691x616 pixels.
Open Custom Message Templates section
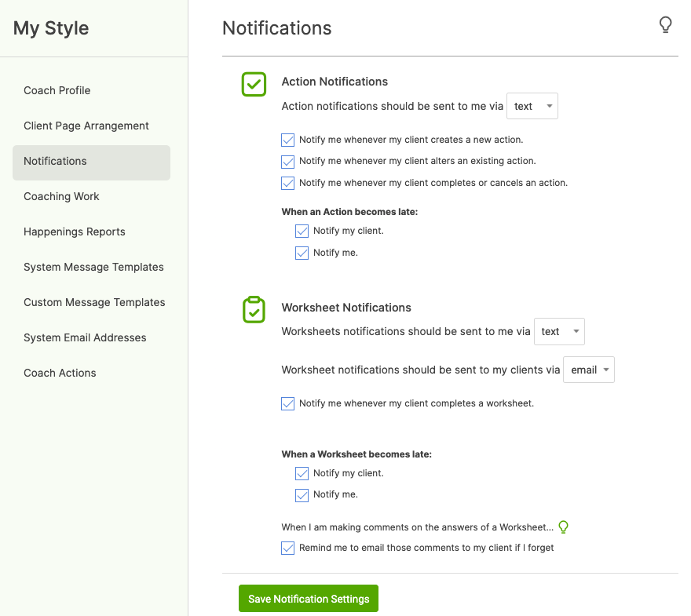pyautogui.click(x=94, y=302)
